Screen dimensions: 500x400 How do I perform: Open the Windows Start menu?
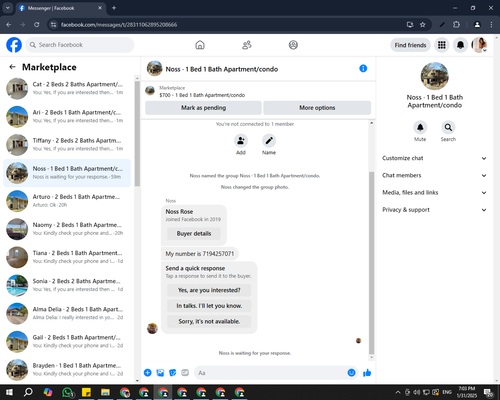click(9, 392)
